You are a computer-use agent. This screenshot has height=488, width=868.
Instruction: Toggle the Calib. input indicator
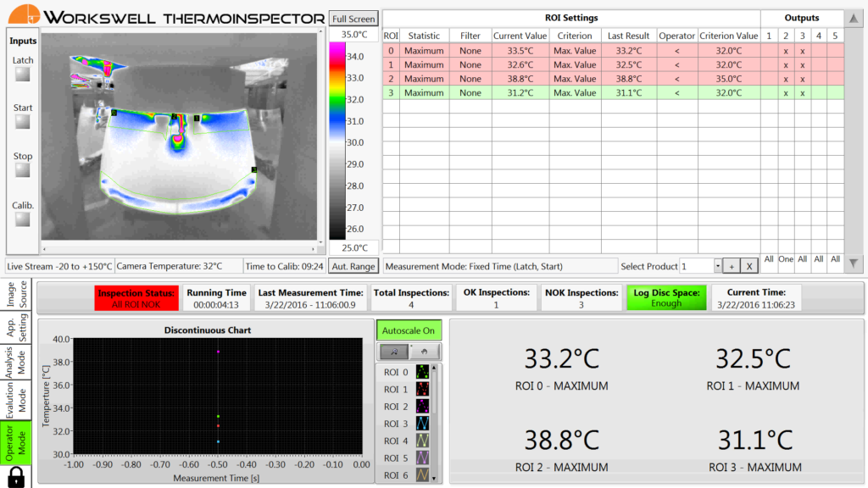[x=23, y=219]
